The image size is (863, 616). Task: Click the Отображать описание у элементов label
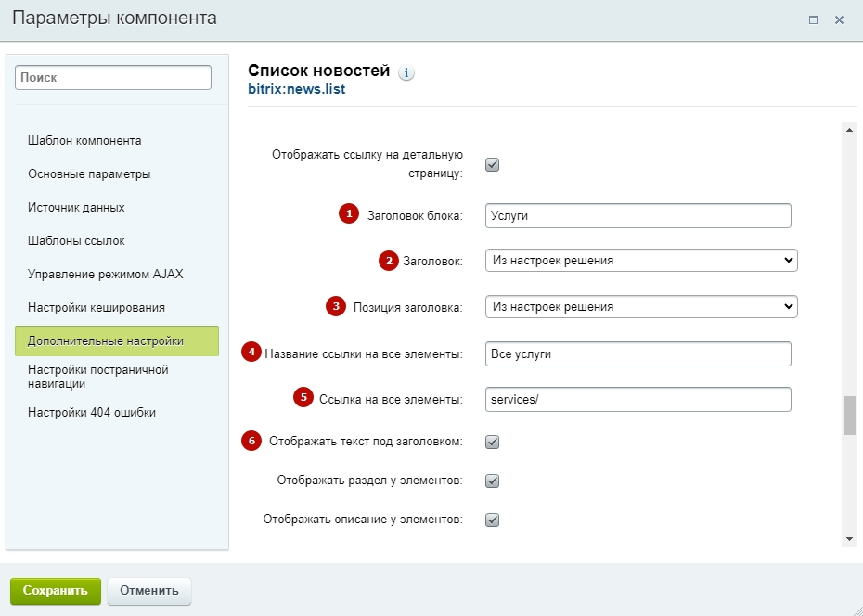[x=363, y=520]
